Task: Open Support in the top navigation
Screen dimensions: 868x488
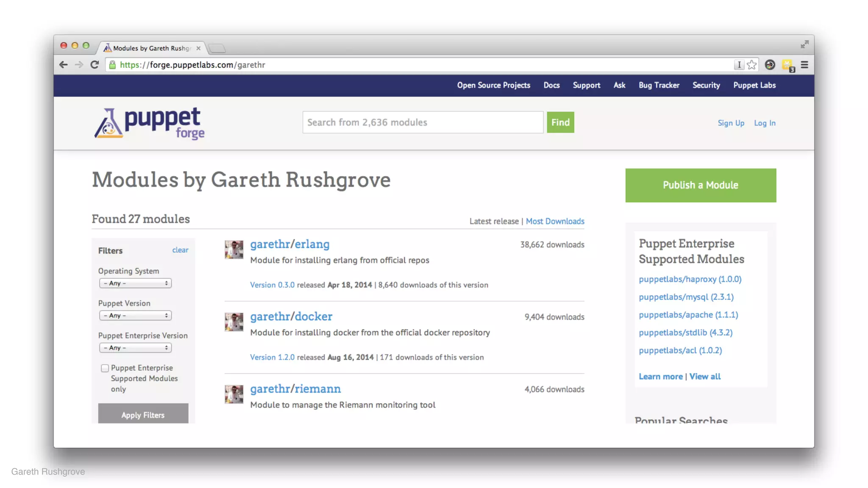Action: [587, 85]
